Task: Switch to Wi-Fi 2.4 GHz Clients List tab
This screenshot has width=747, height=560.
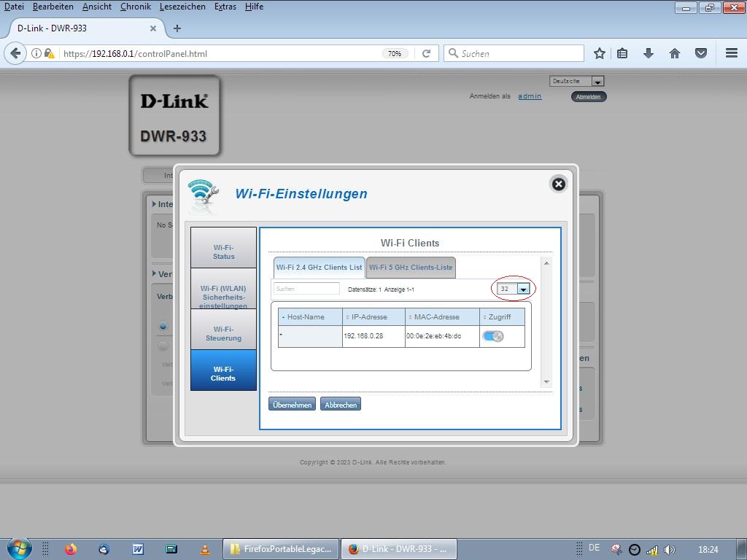Action: click(320, 267)
